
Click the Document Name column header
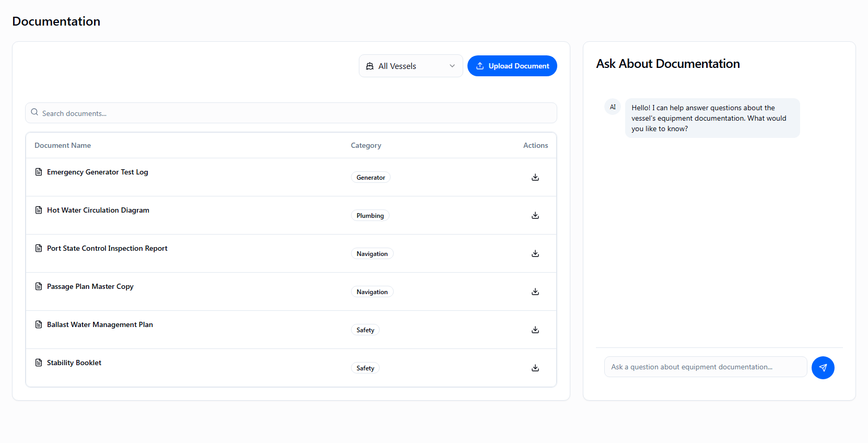[x=63, y=145]
